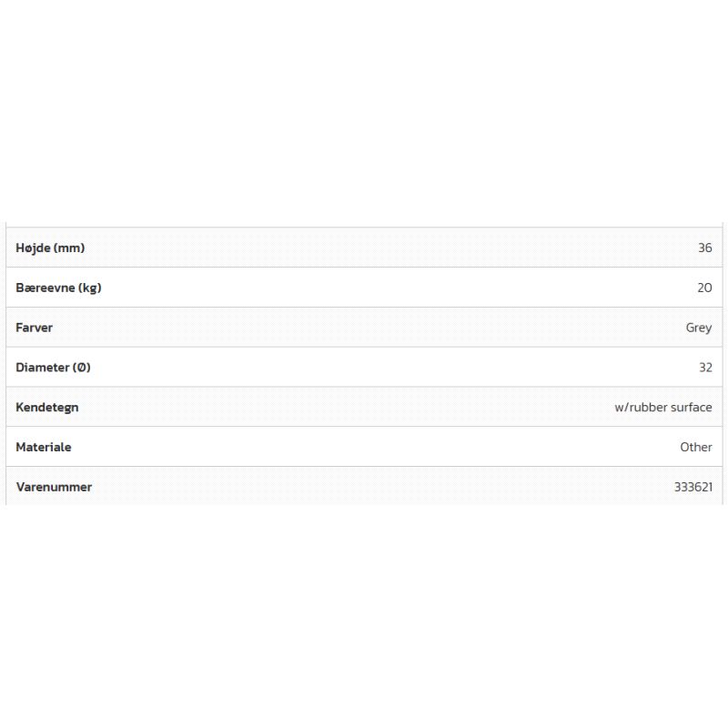Screen dimensions: 728x728
Task: Click the Materiale label
Action: click(44, 448)
